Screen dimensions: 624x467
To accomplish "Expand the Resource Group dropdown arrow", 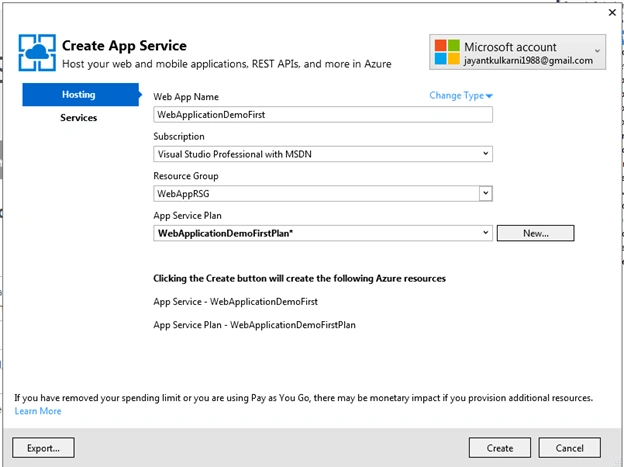I will tap(486, 193).
